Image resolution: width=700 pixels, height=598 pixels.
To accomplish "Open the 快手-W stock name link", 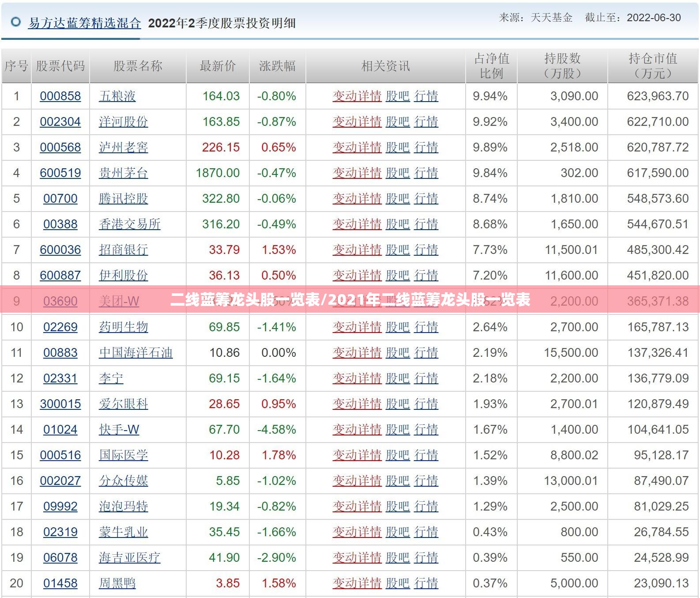I will click(119, 429).
